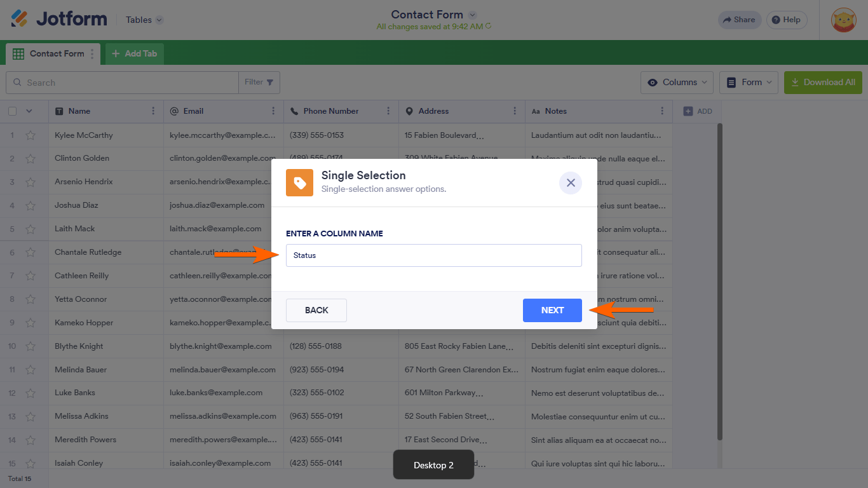Star the Kylee McCarthy row
This screenshot has height=488, width=868.
[x=31, y=135]
